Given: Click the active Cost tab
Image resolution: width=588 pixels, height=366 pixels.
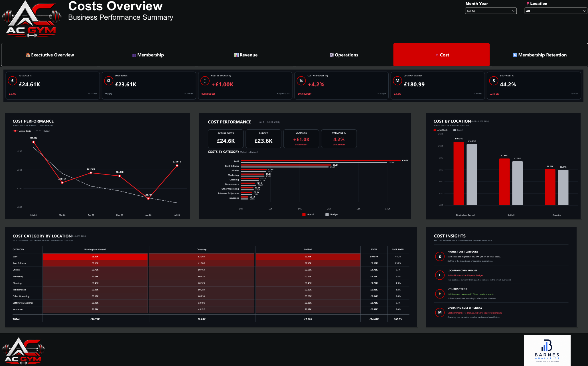Looking at the screenshot, I should [x=441, y=55].
